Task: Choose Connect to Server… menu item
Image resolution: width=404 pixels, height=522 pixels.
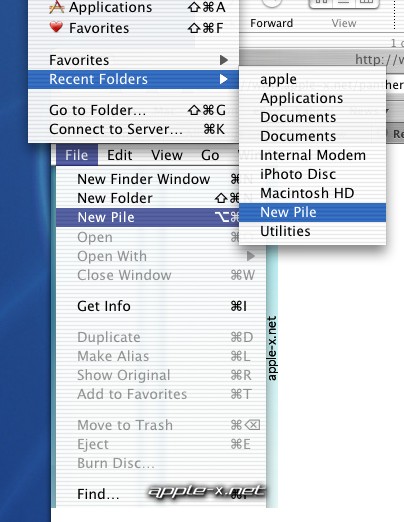Action: (133, 129)
